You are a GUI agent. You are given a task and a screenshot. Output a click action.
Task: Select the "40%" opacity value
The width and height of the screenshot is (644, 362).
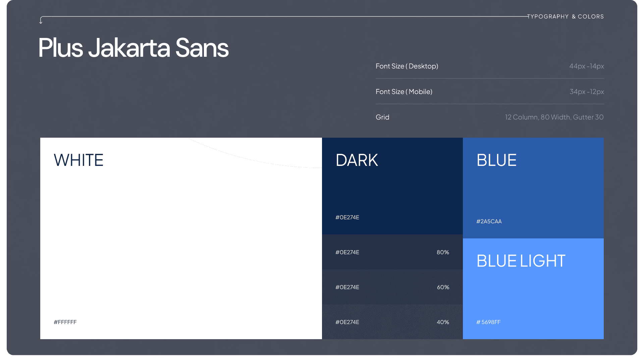click(443, 322)
